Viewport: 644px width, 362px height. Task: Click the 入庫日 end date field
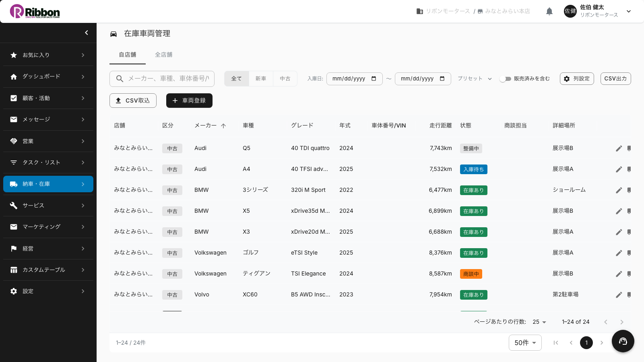(x=423, y=79)
